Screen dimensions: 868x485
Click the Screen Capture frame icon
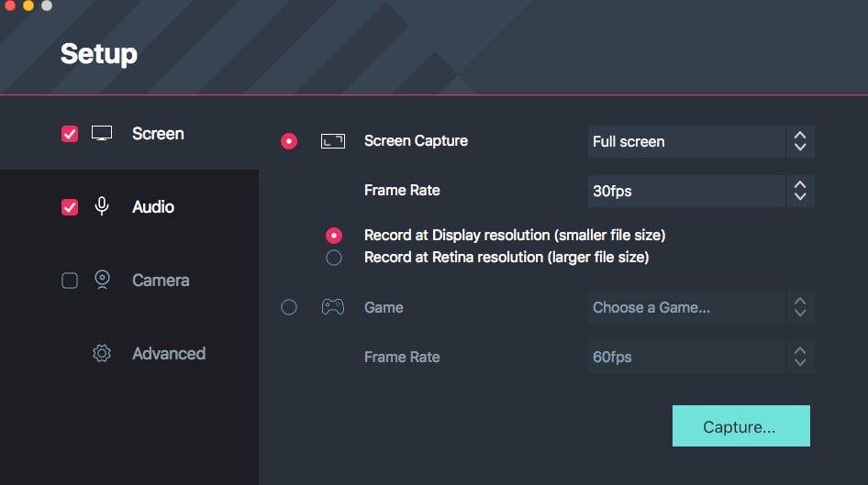(x=332, y=141)
